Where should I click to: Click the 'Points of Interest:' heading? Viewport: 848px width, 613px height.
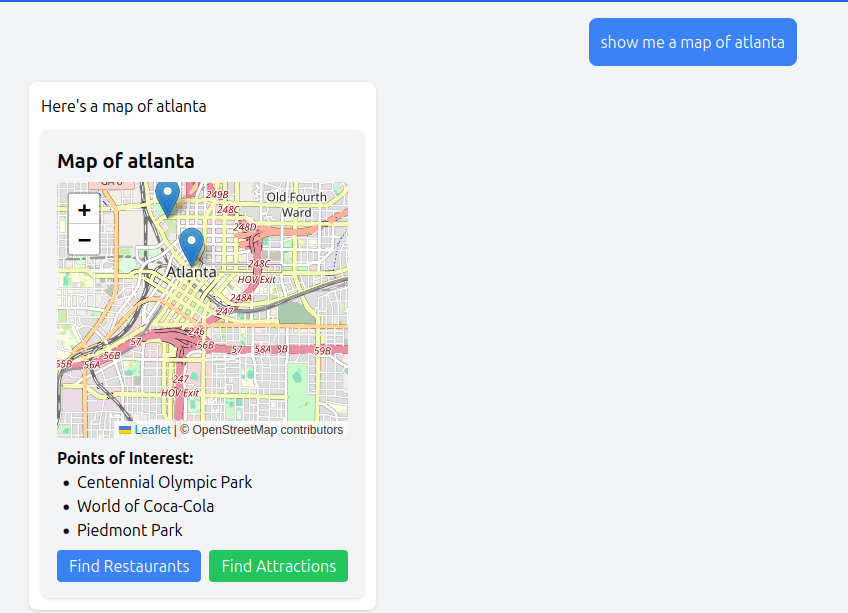point(125,458)
